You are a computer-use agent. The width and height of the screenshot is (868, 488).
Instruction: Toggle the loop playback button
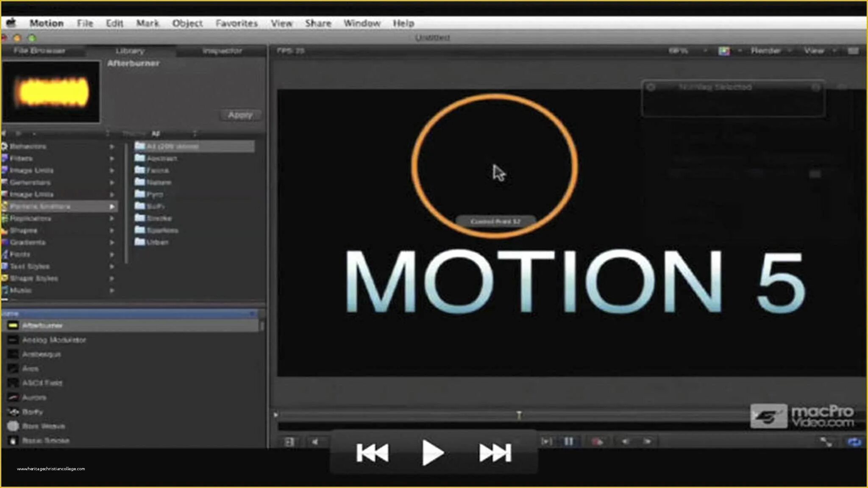pos(854,442)
